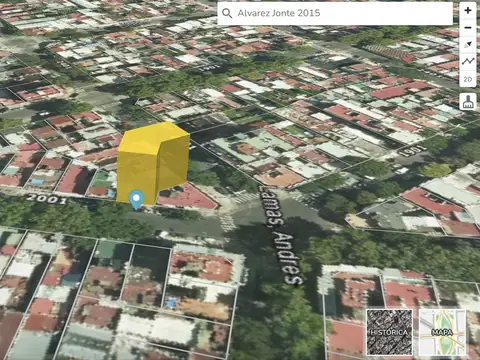Clear the map with the brush icon
The image size is (480, 360).
pyautogui.click(x=468, y=102)
